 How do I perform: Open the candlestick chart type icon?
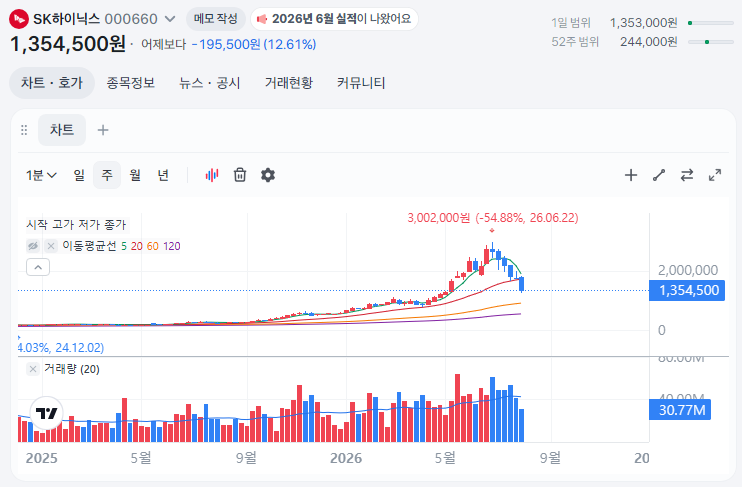pyautogui.click(x=212, y=175)
